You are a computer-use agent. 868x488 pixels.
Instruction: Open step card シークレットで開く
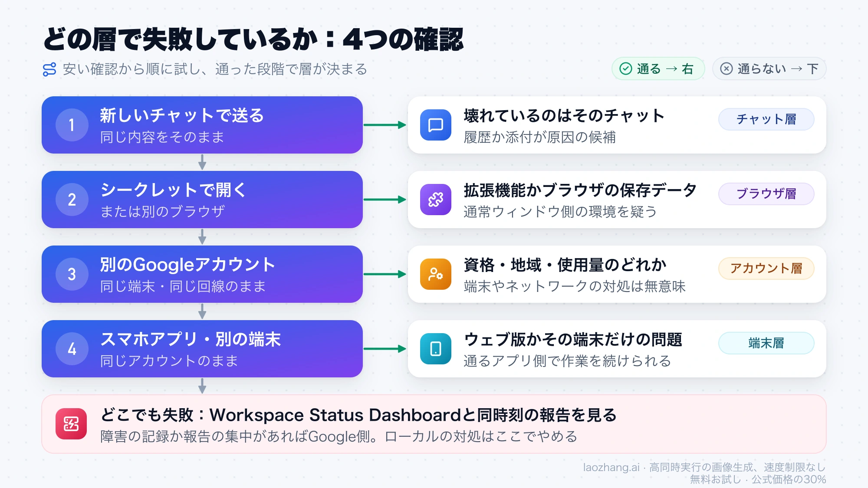tap(202, 200)
